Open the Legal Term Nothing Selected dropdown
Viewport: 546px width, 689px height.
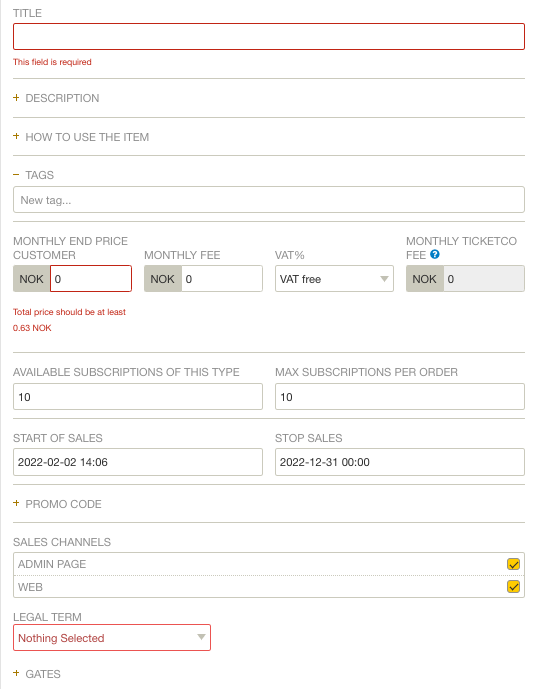pos(112,638)
